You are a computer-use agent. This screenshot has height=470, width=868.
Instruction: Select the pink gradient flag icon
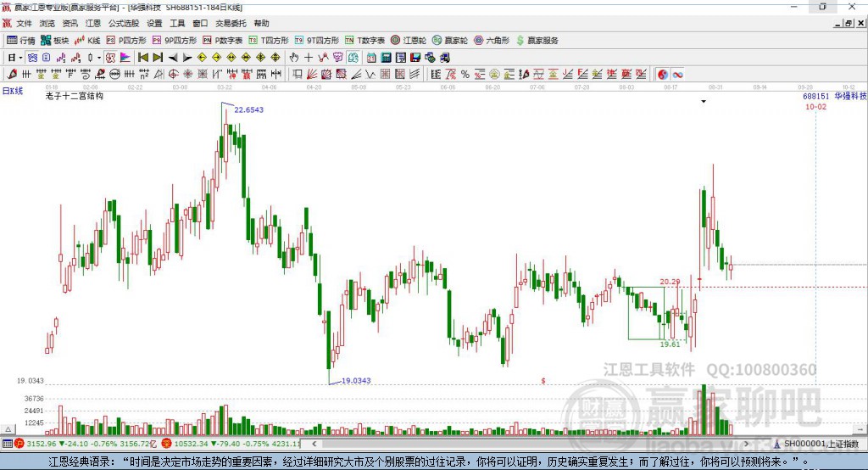[x=125, y=58]
